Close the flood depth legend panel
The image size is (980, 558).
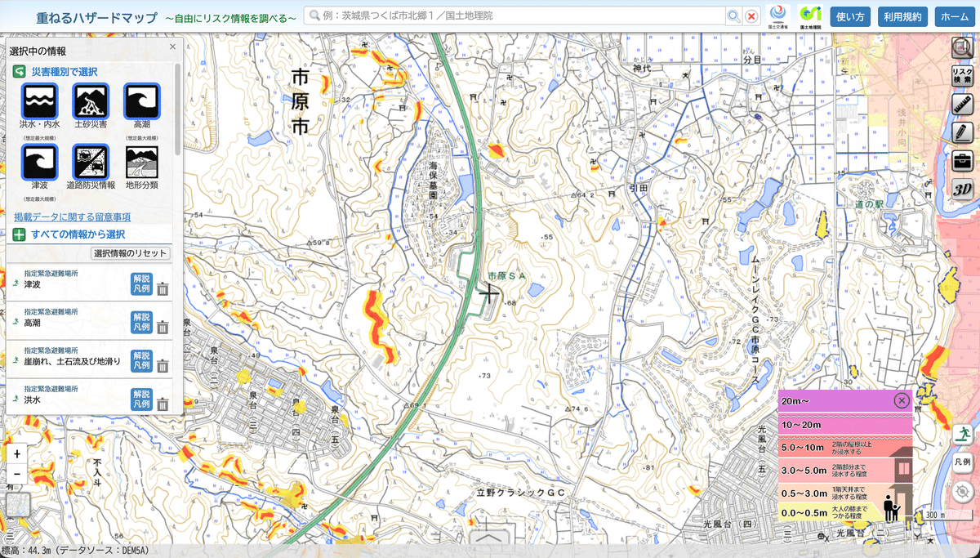[901, 400]
